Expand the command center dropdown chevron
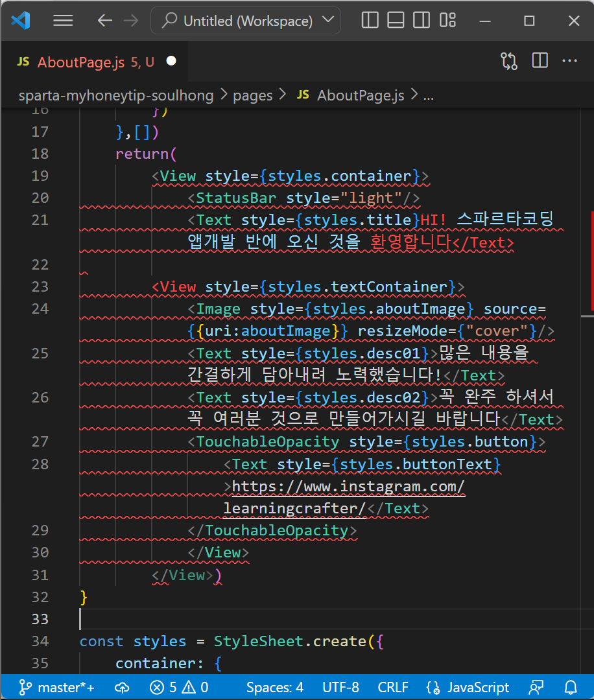 pos(328,19)
